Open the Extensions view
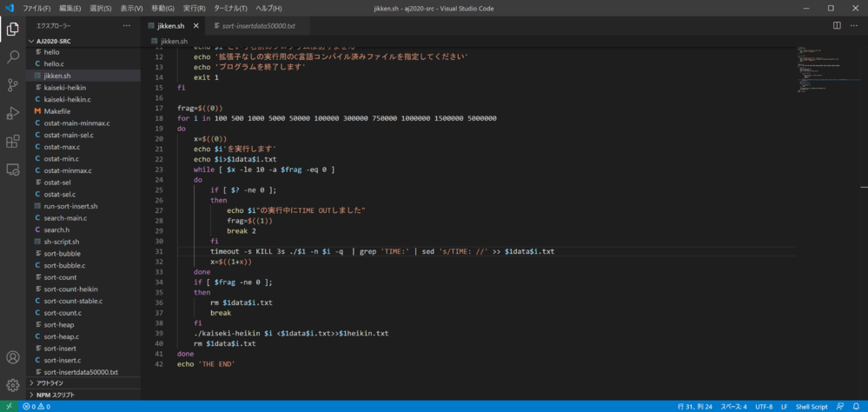The height and width of the screenshot is (412, 868). point(13,141)
